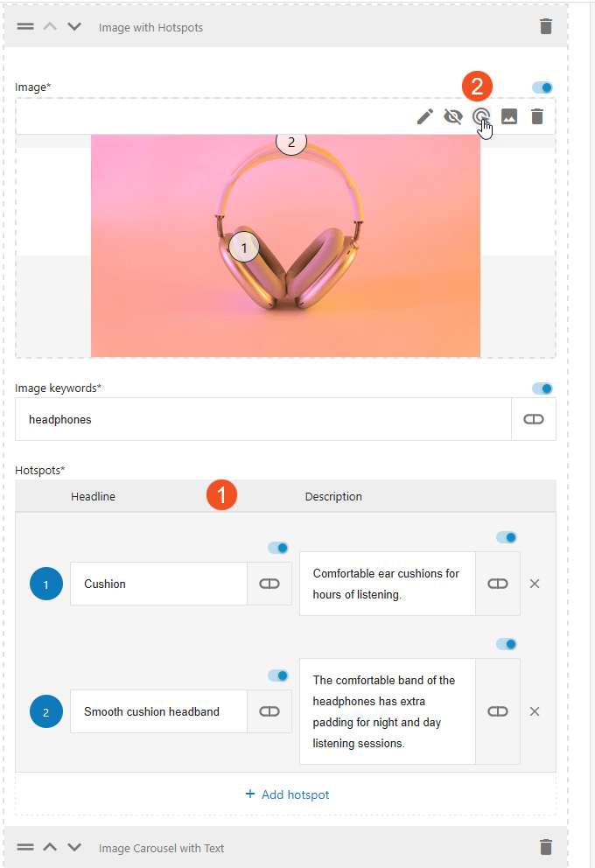Toggle image visibility with crossed-eye icon
This screenshot has width=595, height=868.
[452, 116]
